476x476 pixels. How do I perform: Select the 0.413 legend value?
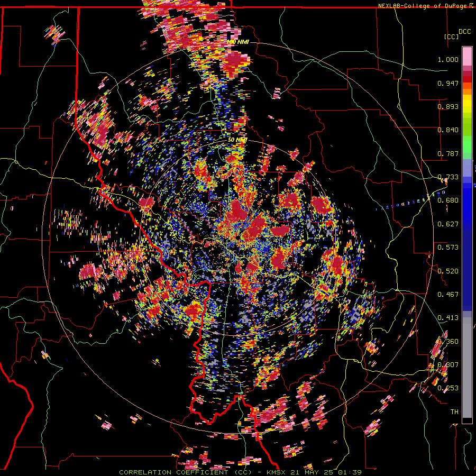[448, 318]
